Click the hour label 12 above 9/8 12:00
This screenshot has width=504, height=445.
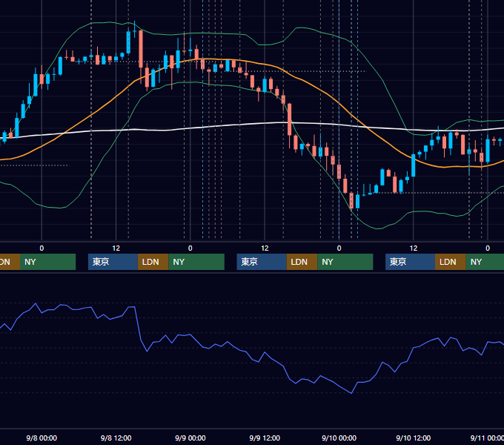click(116, 248)
